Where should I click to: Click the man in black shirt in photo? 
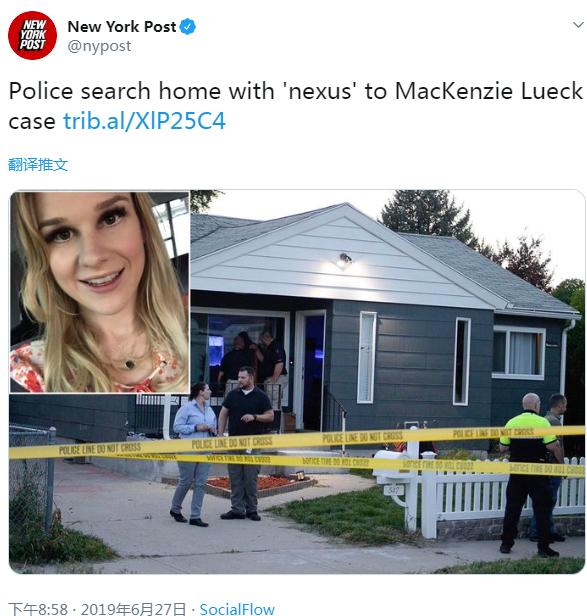tap(246, 443)
